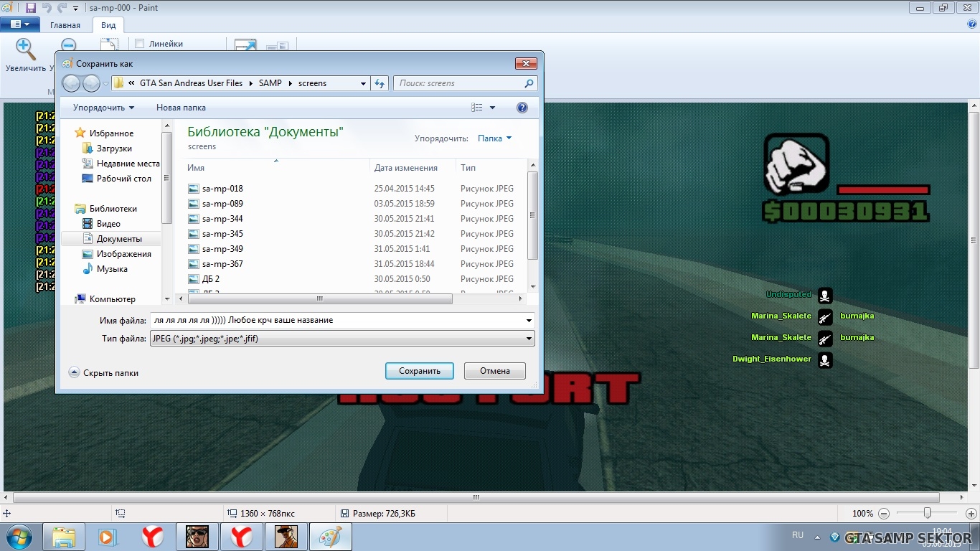Select the Музыка library

point(105,269)
